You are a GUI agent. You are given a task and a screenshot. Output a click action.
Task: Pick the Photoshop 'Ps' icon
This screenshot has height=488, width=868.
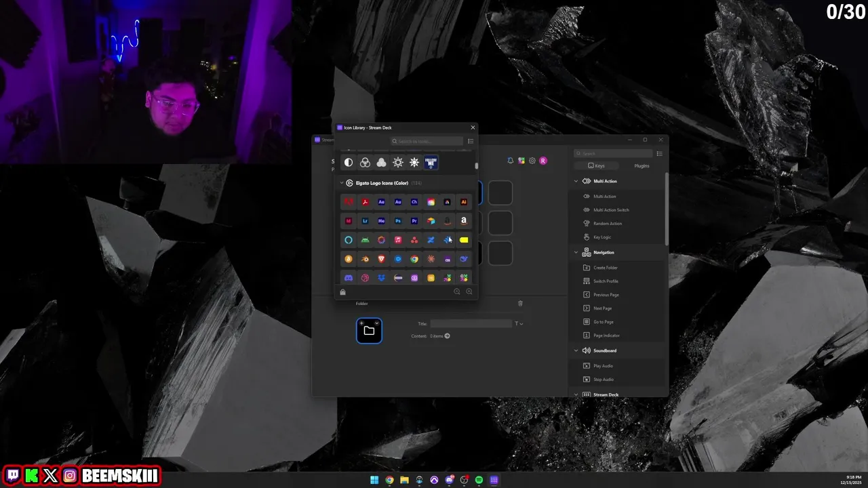(398, 221)
